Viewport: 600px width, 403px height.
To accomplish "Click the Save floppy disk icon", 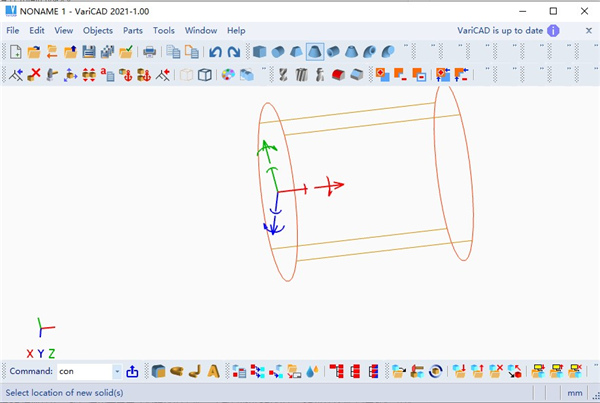I will 88,52.
